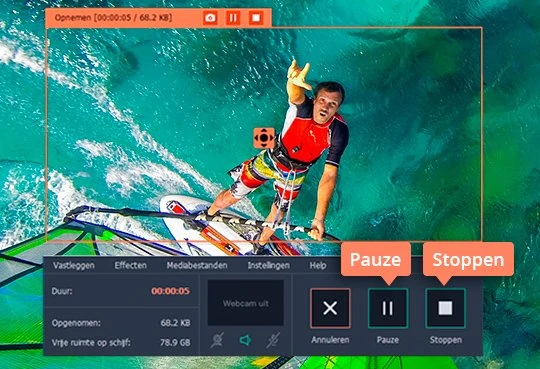
Task: Toggle the microphone recording icon
Action: pyautogui.click(x=273, y=340)
